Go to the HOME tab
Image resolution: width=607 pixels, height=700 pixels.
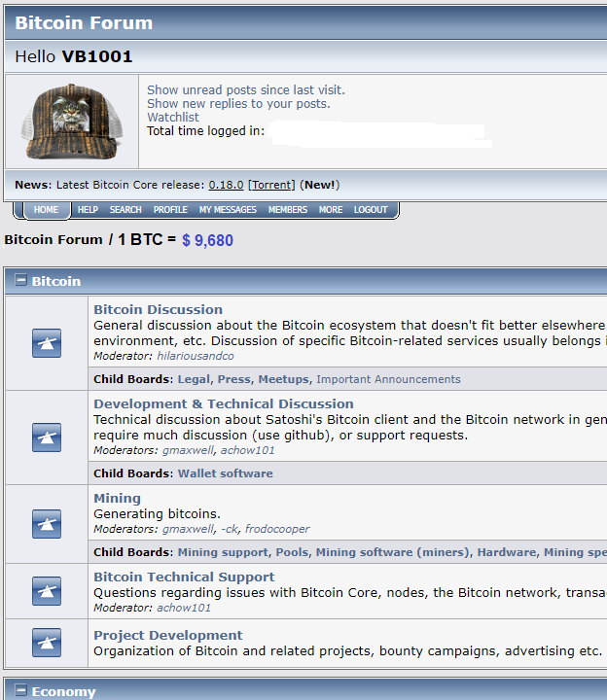coord(46,210)
